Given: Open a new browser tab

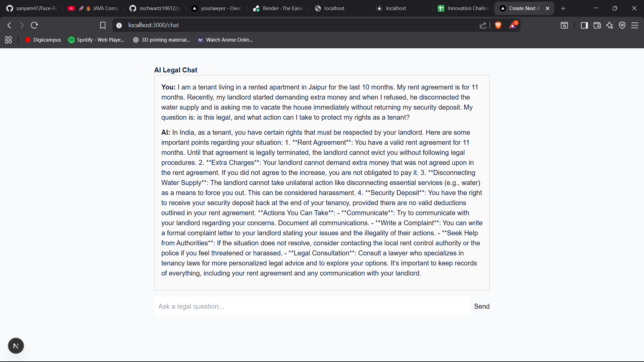Looking at the screenshot, I should pos(563,8).
